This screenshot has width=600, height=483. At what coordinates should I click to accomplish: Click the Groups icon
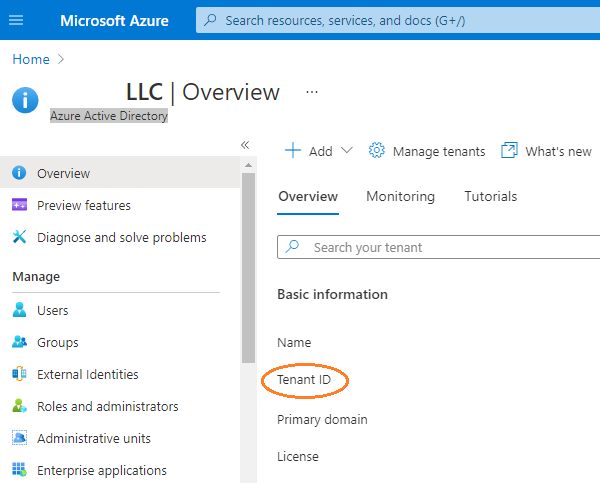(x=20, y=342)
